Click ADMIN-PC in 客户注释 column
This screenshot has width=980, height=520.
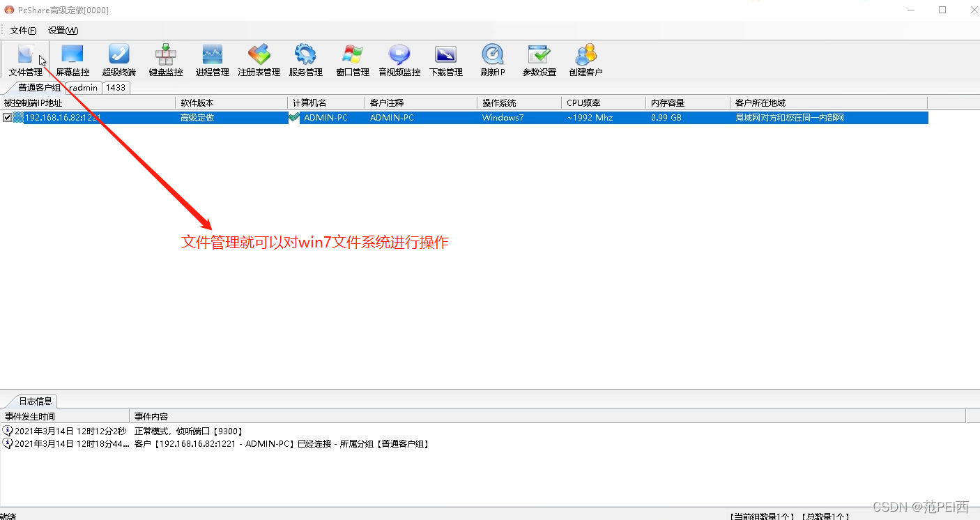point(392,118)
